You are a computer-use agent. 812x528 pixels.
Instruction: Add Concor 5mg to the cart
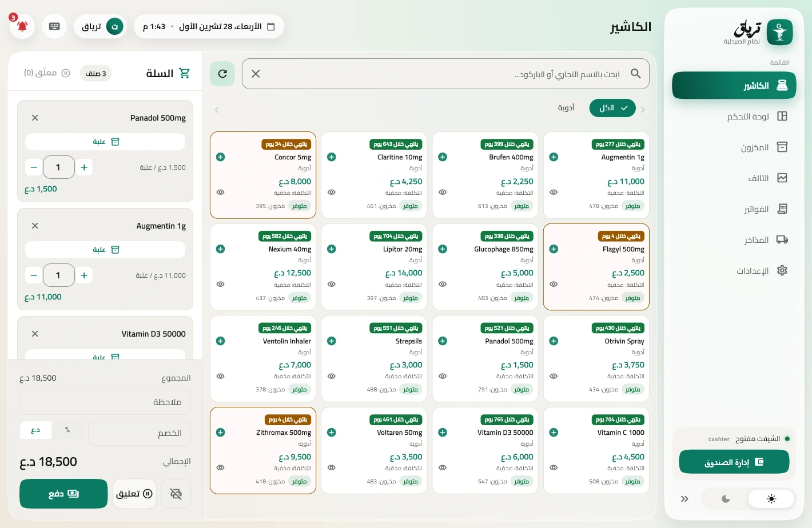(x=221, y=157)
